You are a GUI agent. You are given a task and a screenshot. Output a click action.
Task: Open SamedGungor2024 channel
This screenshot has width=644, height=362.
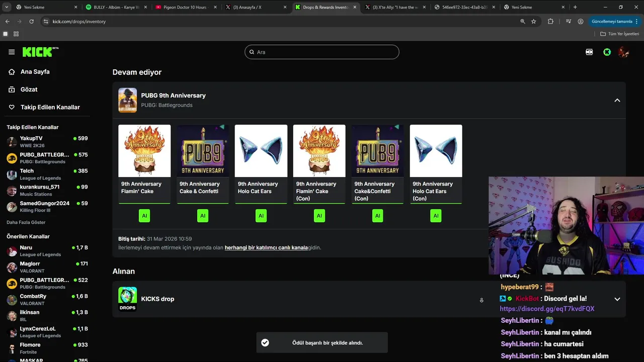click(x=47, y=207)
